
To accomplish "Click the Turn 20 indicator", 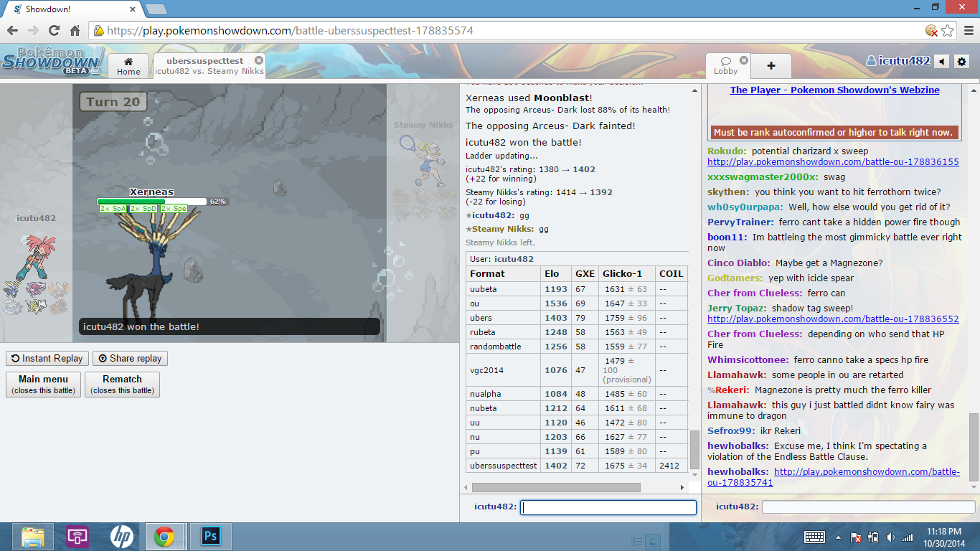I will tap(113, 102).
